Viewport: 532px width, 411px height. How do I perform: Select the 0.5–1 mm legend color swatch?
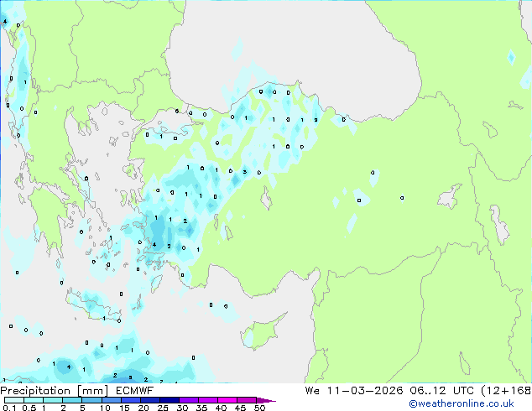point(34,400)
